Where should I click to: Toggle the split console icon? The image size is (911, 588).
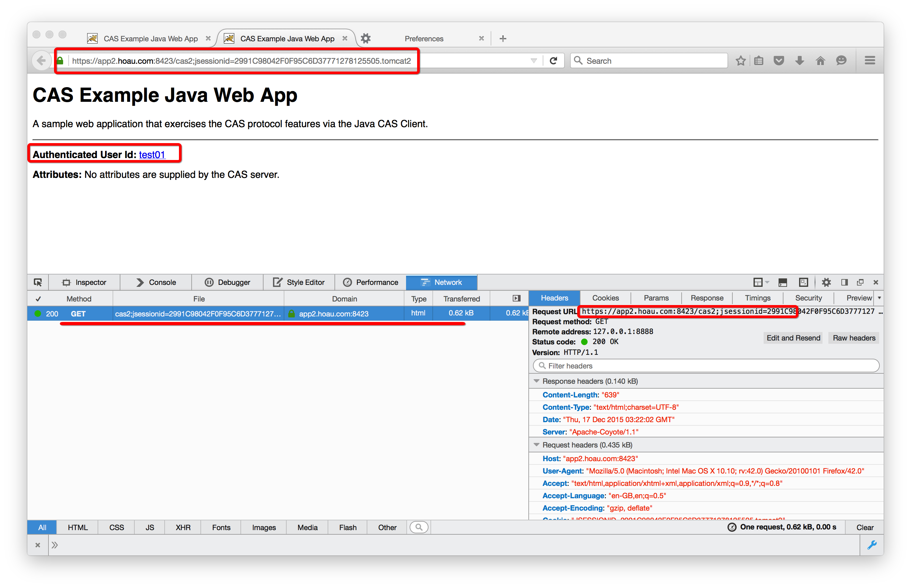[x=783, y=282]
